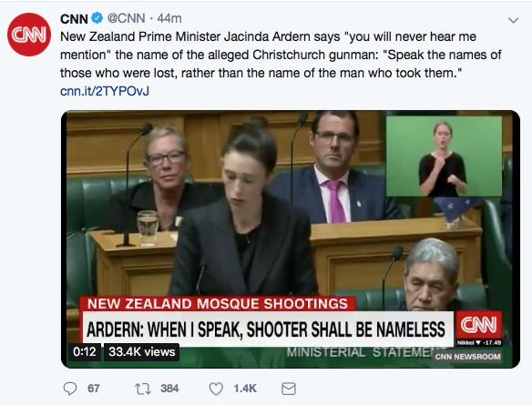Click the 384 retweets count
Image resolution: width=532 pixels, height=405 pixels.
pyautogui.click(x=169, y=389)
